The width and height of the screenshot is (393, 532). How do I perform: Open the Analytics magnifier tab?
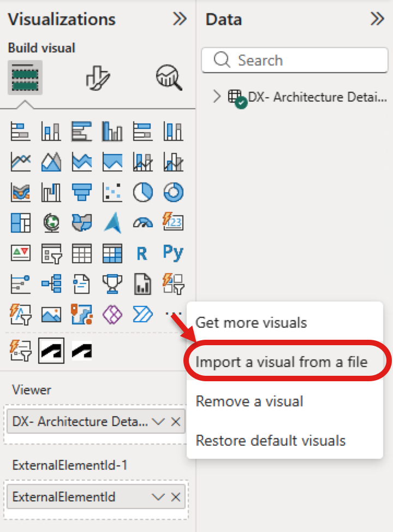(x=169, y=78)
